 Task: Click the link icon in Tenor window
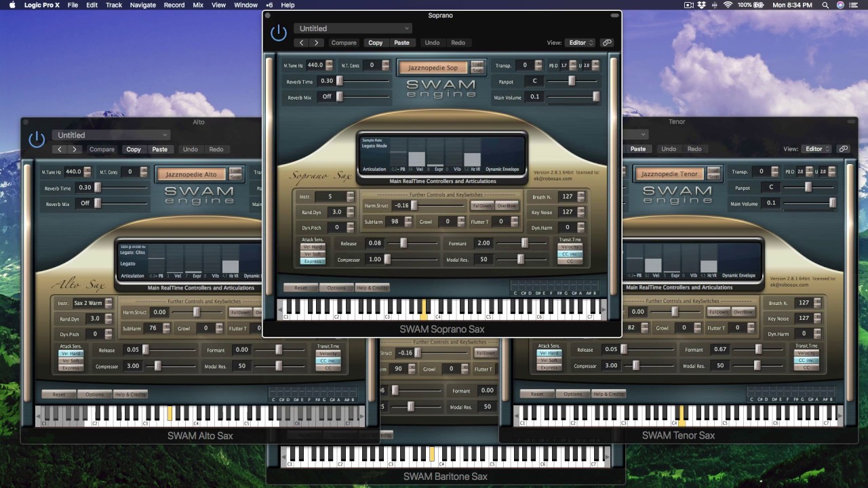(844, 149)
